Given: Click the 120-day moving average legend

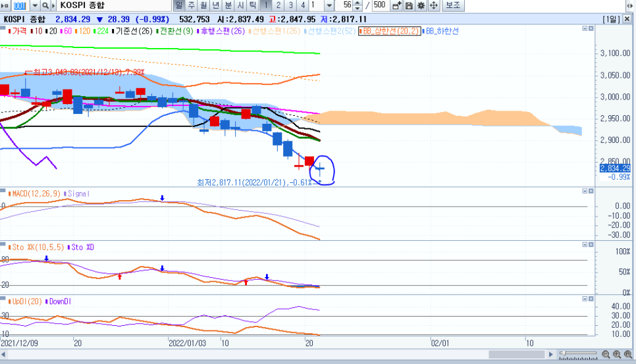Looking at the screenshot, I should (x=82, y=31).
